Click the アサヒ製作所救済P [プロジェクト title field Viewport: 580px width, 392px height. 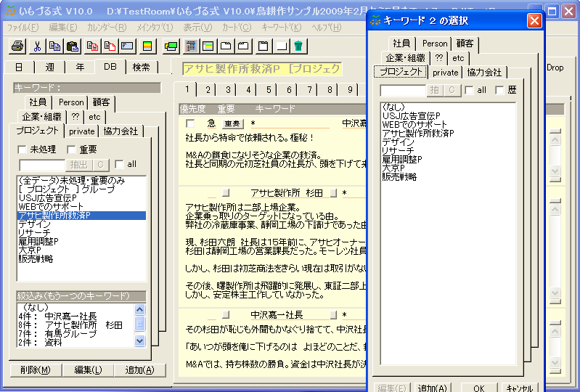point(262,69)
